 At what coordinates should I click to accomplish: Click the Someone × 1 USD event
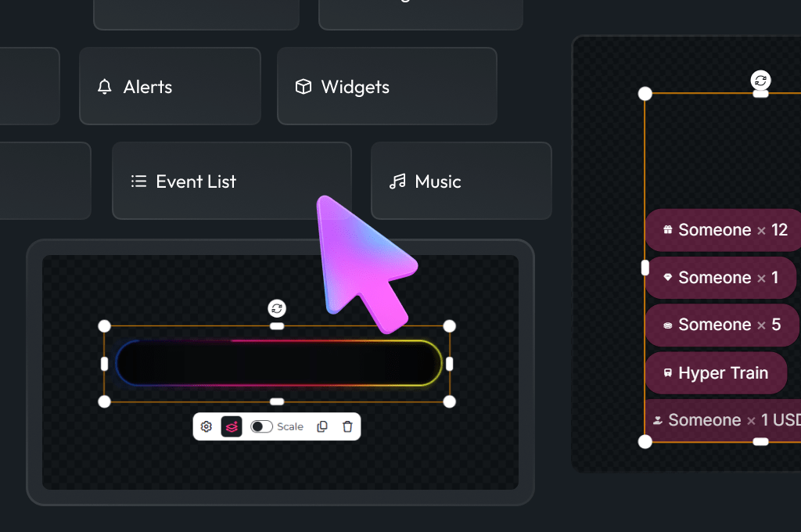(723, 420)
